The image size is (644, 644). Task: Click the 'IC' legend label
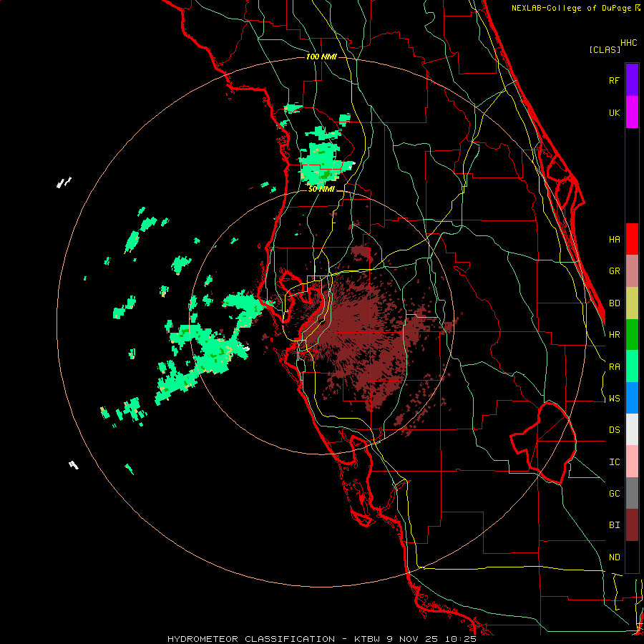tap(614, 462)
